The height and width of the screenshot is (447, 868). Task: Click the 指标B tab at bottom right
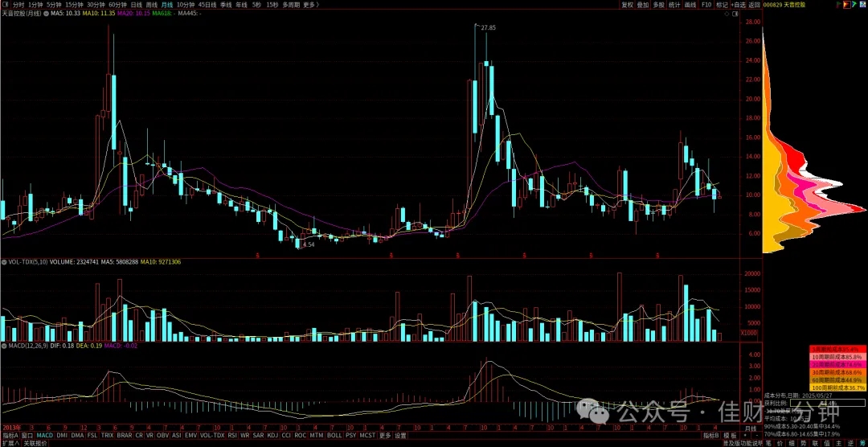point(712,436)
